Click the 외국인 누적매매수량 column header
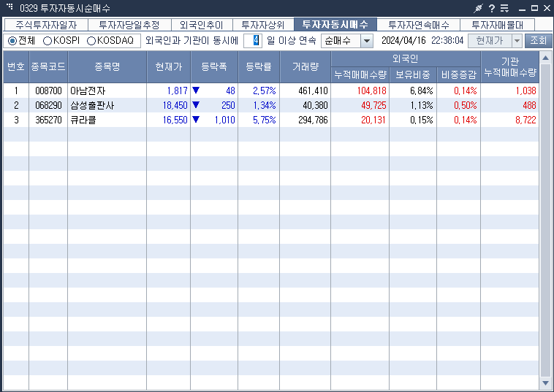Viewport: 554px width, 392px height. click(360, 74)
